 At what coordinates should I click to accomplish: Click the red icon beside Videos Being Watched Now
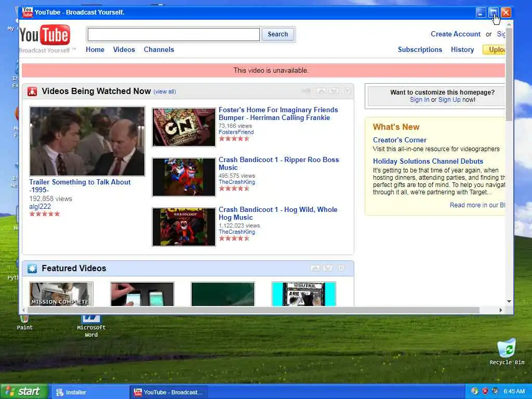[x=32, y=91]
